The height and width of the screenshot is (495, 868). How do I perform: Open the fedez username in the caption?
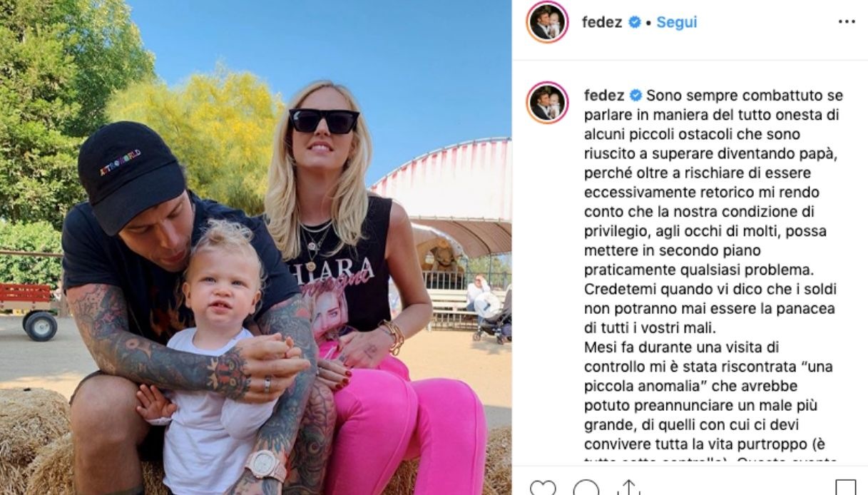604,96
